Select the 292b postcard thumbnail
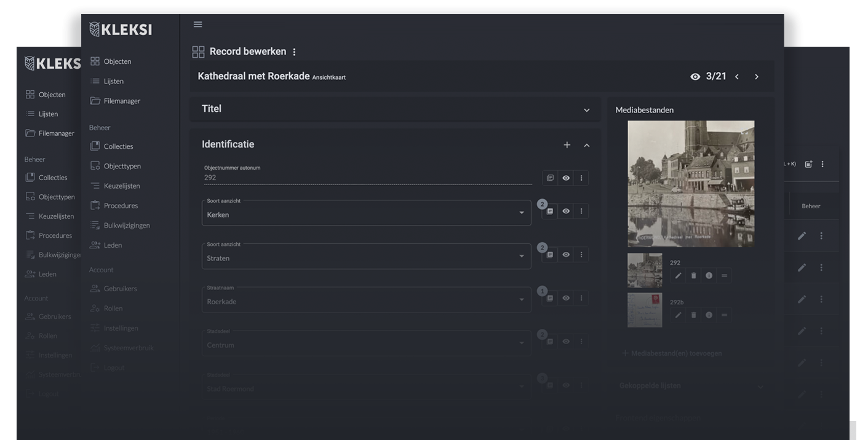This screenshot has height=440, width=868. click(x=645, y=310)
